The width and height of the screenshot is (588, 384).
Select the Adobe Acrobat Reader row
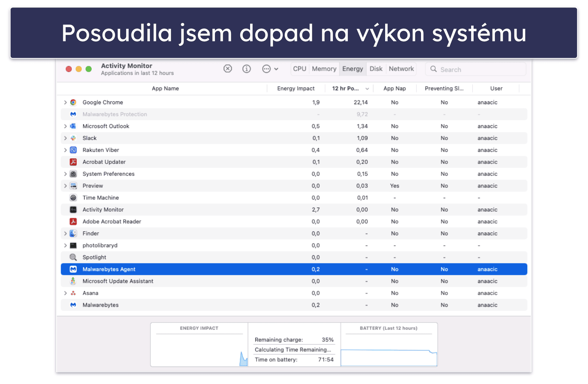click(294, 222)
